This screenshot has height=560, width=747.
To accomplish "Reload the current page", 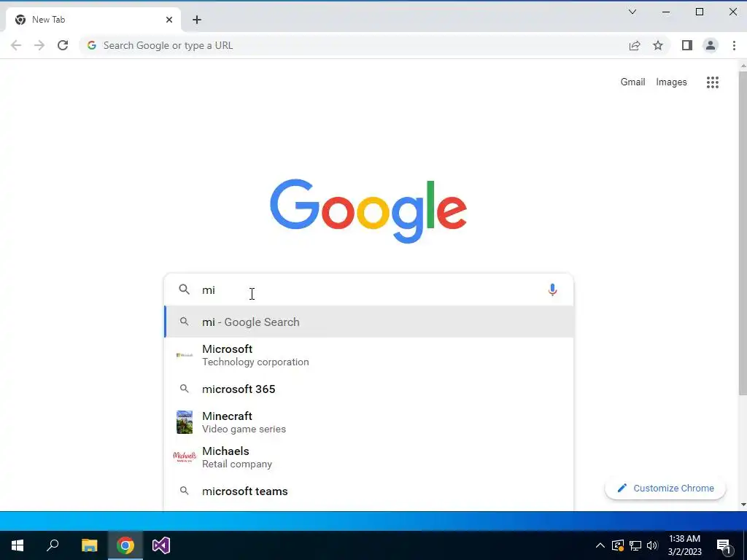I will [x=63, y=45].
